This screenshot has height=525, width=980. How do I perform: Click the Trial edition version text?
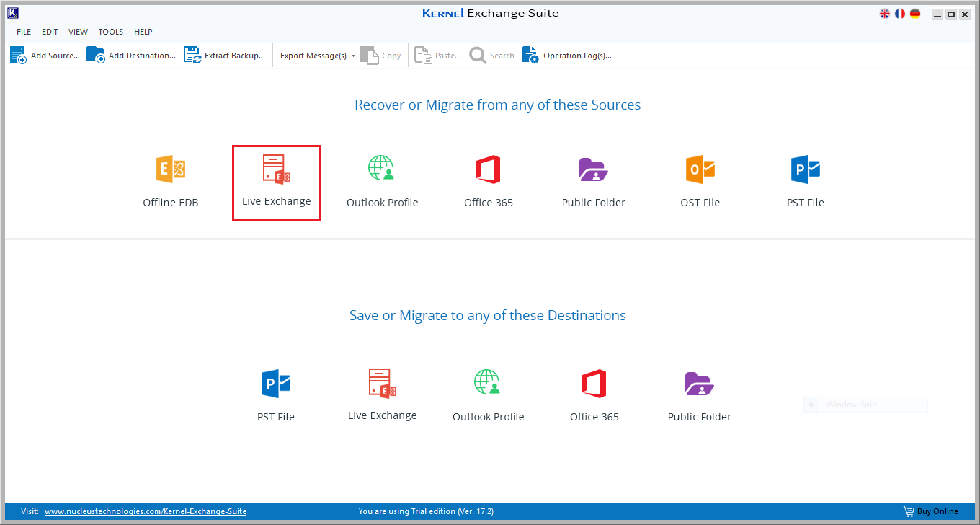426,511
